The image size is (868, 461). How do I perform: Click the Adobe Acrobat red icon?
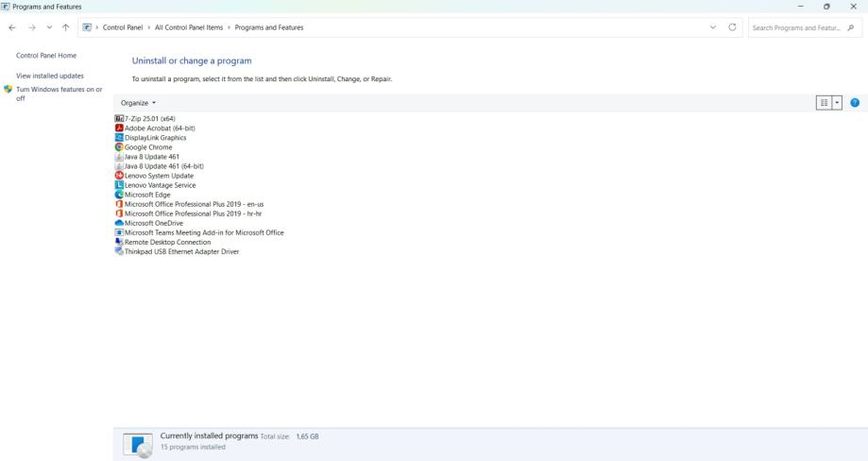coord(118,128)
